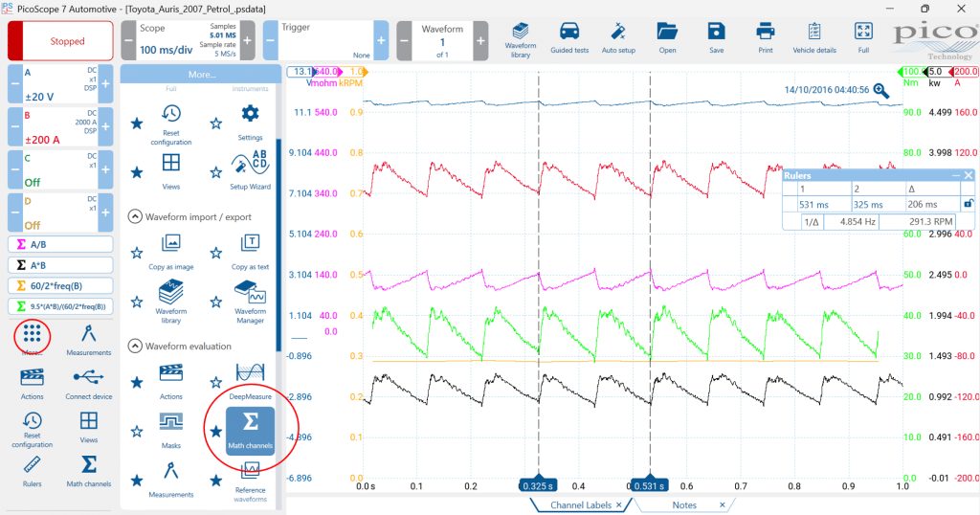Switch to Notes tab
The height and width of the screenshot is (515, 980).
coord(684,505)
